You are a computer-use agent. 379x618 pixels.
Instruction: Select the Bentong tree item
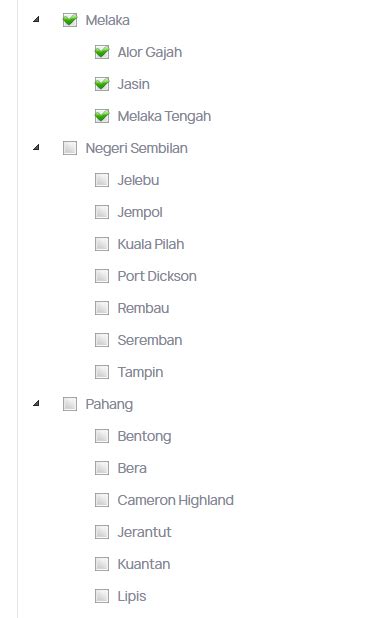click(144, 436)
